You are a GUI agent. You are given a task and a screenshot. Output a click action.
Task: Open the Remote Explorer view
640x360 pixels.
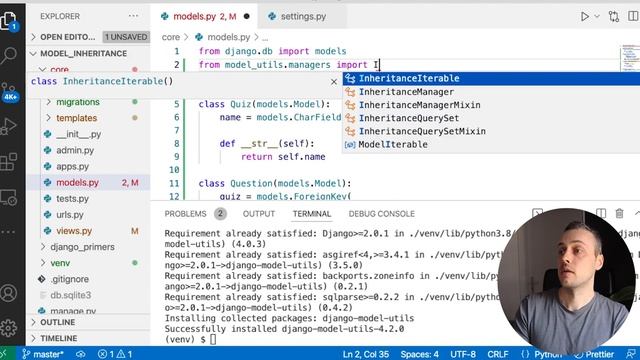[x=9, y=198]
